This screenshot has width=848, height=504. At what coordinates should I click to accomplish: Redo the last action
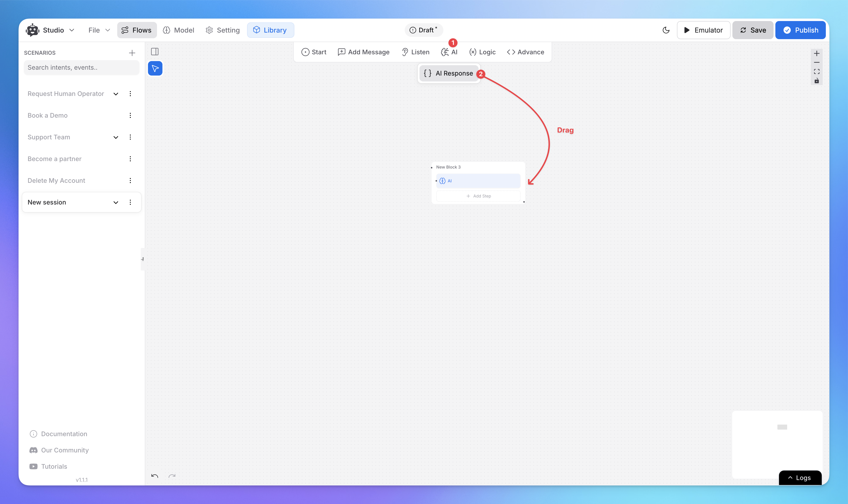tap(172, 476)
